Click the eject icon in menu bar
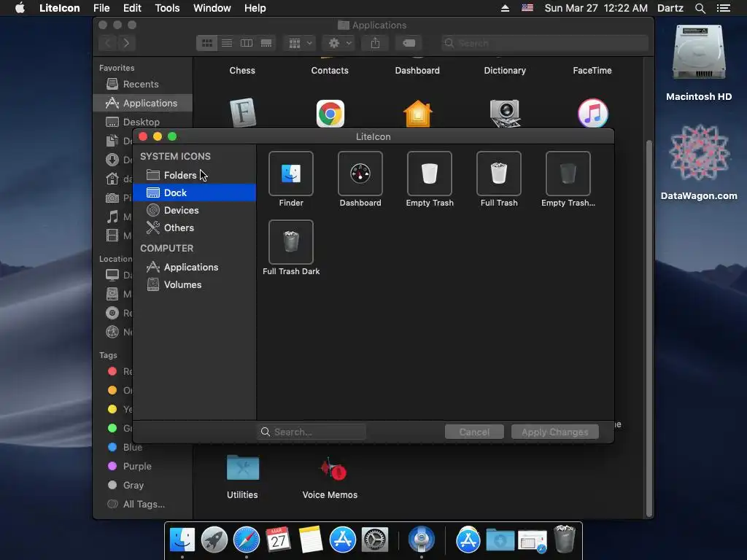The image size is (747, 560). pyautogui.click(x=505, y=8)
